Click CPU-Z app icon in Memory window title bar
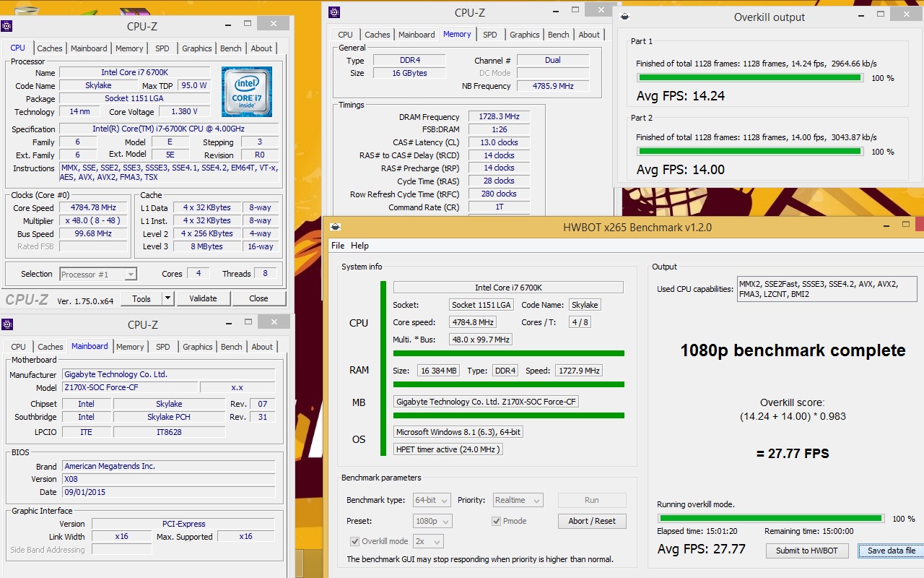924x578 pixels. [x=334, y=12]
